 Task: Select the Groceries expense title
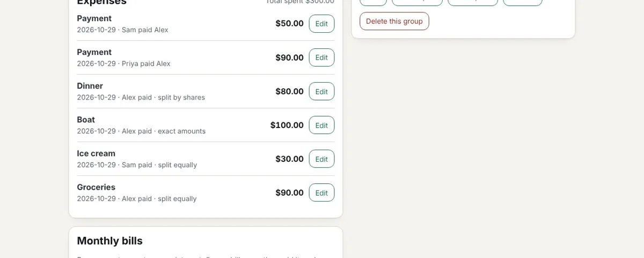click(x=96, y=188)
